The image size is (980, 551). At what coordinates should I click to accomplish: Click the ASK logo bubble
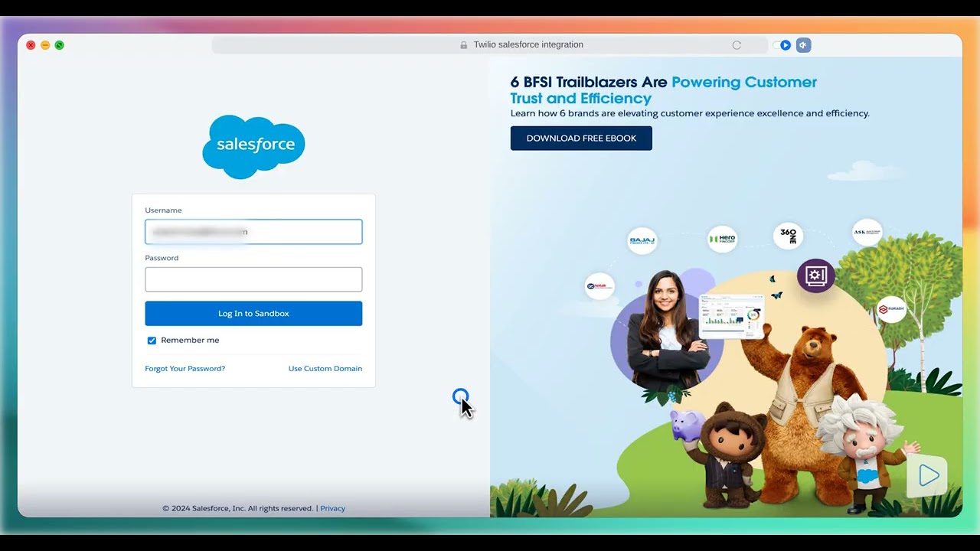coord(867,232)
